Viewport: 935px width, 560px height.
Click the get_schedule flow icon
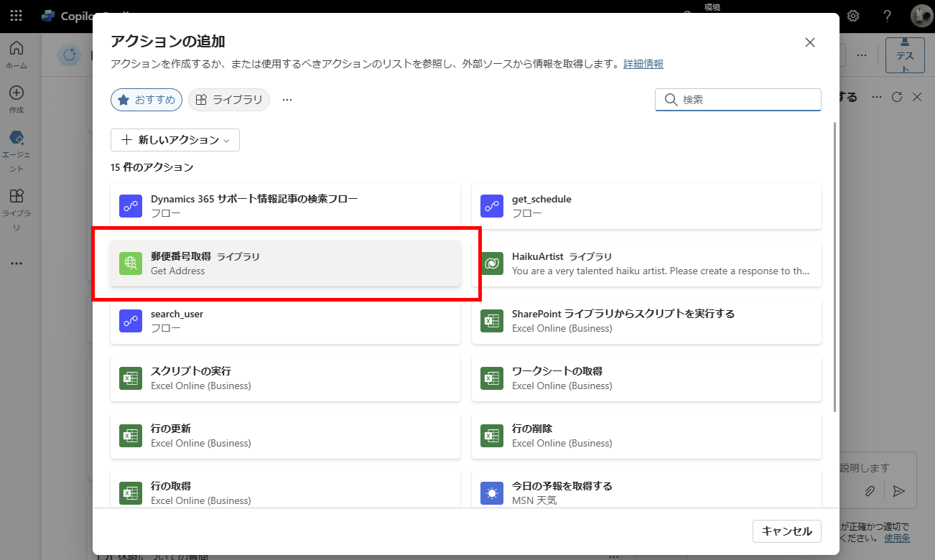click(x=492, y=206)
